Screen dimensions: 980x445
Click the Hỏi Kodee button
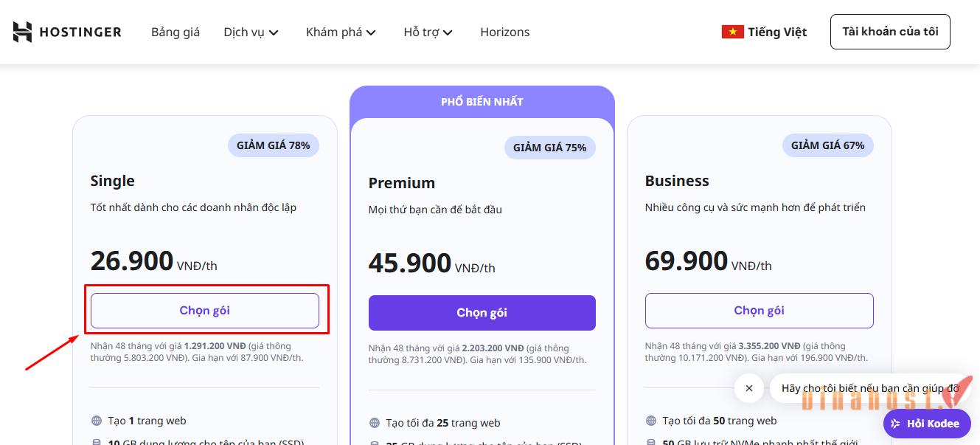point(926,424)
